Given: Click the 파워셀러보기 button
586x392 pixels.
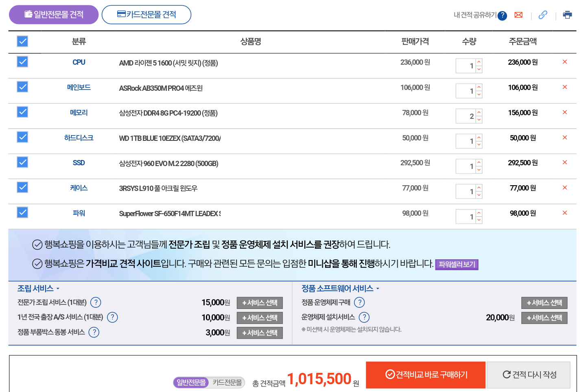Looking at the screenshot, I should [x=457, y=265].
